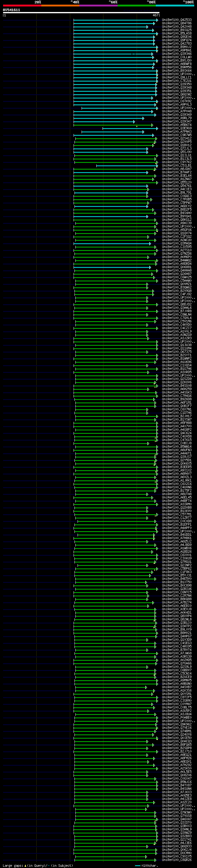Pick hit UniRef100_A5GPX6
The height and width of the screenshot is (868, 197).
[x=176, y=230]
